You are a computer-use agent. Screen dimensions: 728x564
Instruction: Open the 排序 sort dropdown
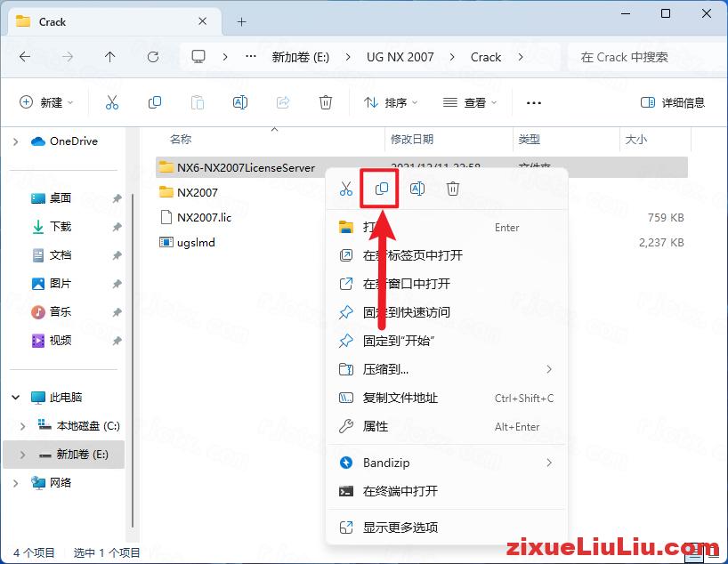click(x=391, y=102)
